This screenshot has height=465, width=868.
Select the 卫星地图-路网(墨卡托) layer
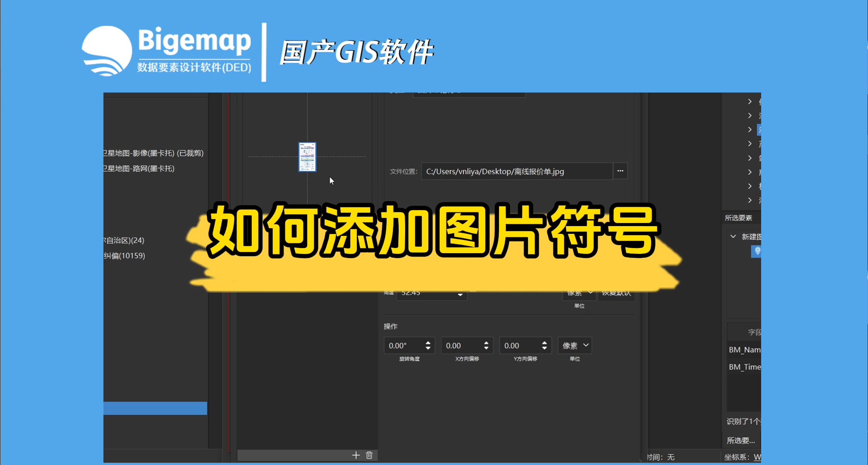pyautogui.click(x=142, y=169)
